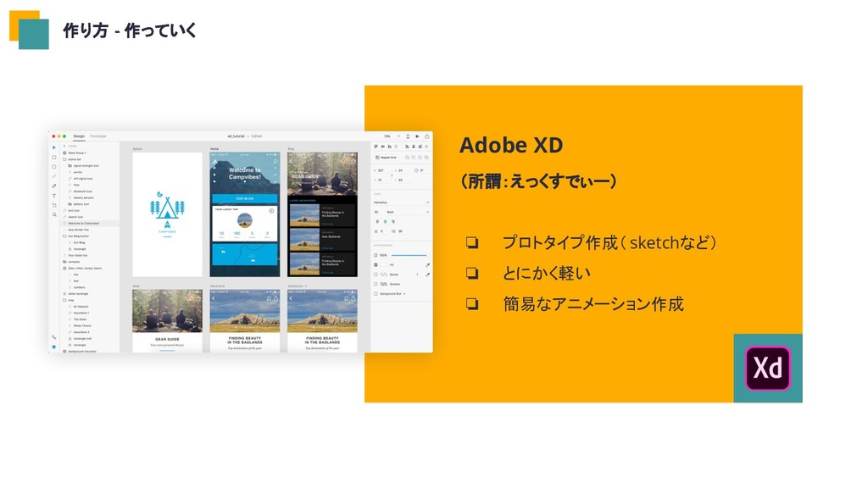
Task: Expand the compass layer group
Action: point(64,262)
